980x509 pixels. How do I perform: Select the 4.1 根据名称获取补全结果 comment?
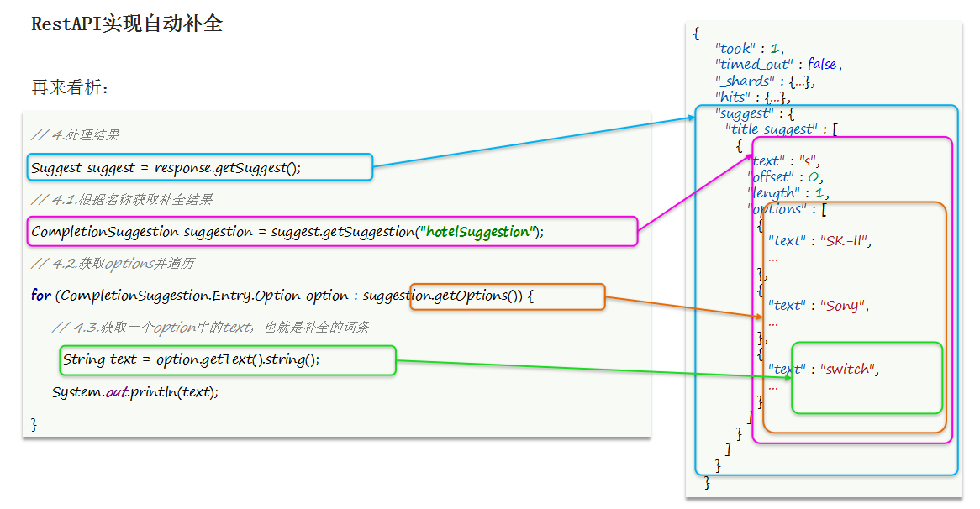[x=122, y=199]
